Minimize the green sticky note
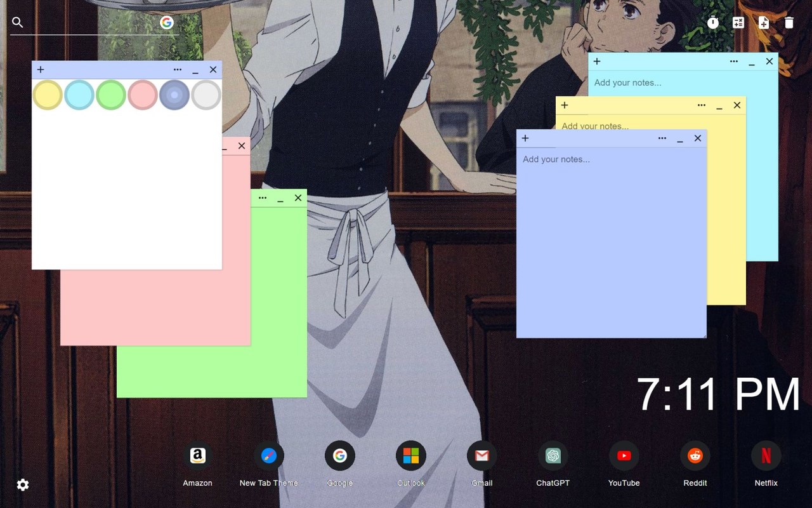 [x=280, y=198]
